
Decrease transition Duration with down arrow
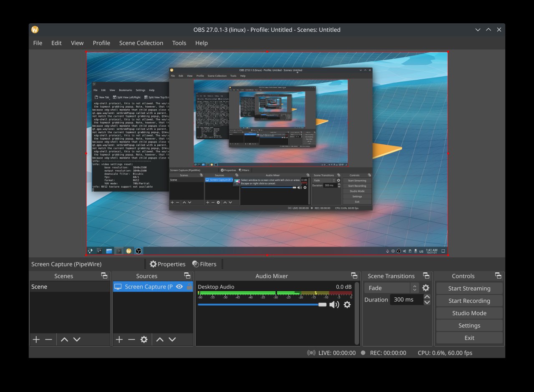[x=427, y=302]
